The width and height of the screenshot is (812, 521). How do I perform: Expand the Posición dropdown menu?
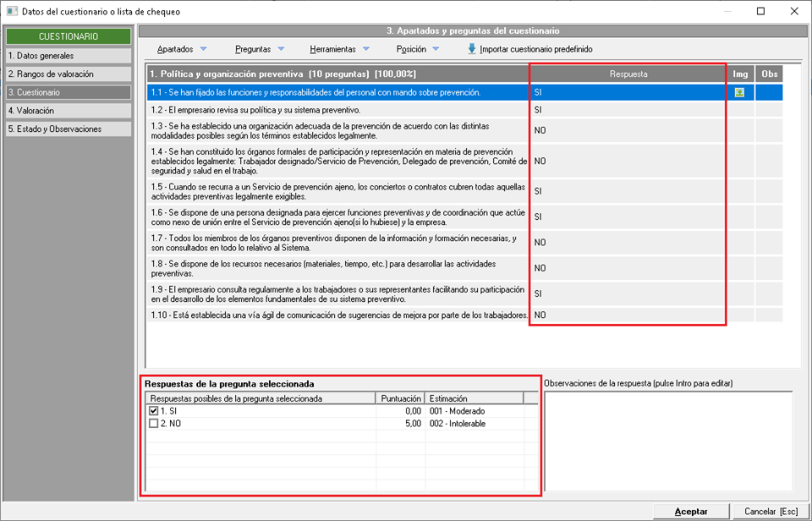[x=418, y=49]
